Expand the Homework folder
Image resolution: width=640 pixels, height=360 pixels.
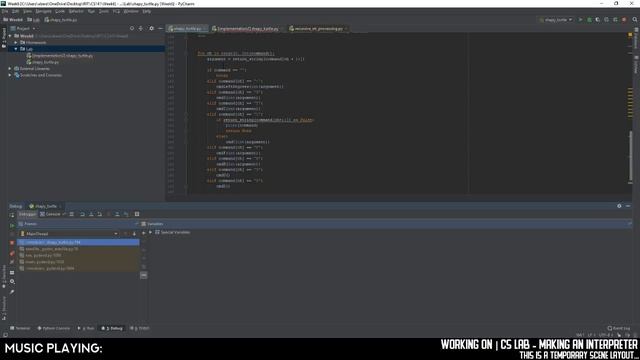point(16,42)
